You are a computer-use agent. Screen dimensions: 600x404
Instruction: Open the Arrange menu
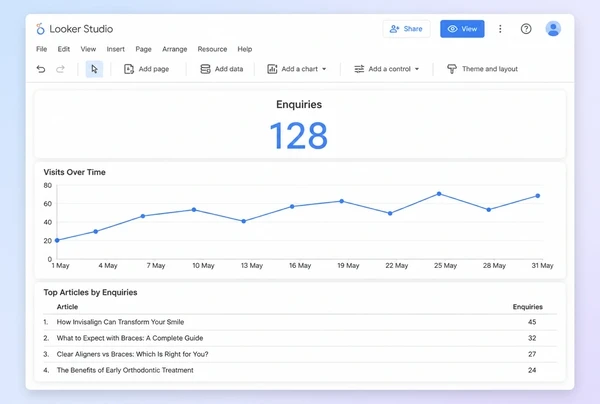tap(174, 49)
